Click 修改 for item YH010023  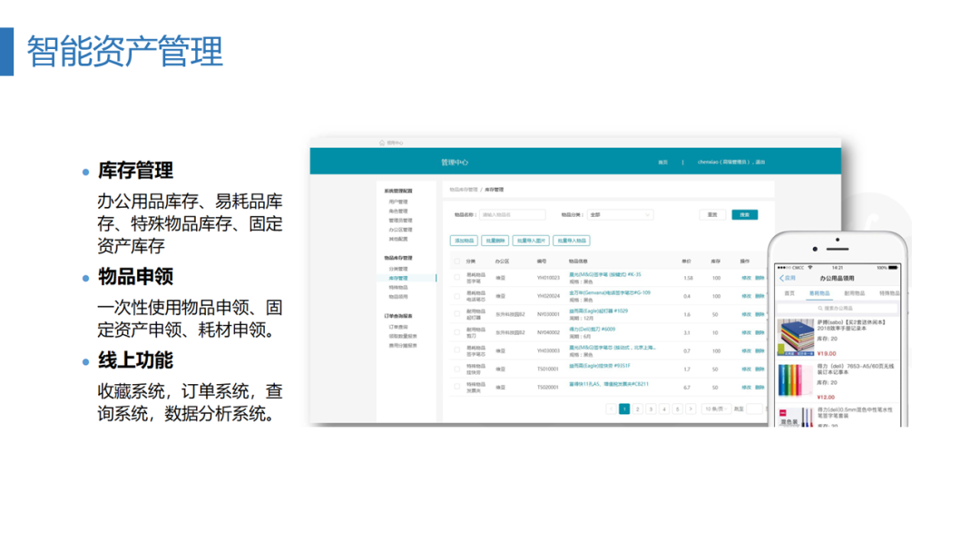coord(746,278)
